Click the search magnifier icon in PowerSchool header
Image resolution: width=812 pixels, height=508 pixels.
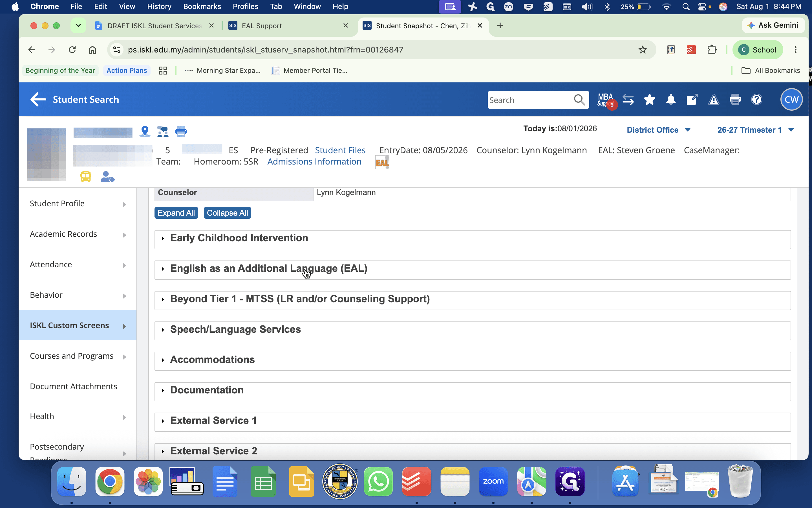[x=579, y=100]
